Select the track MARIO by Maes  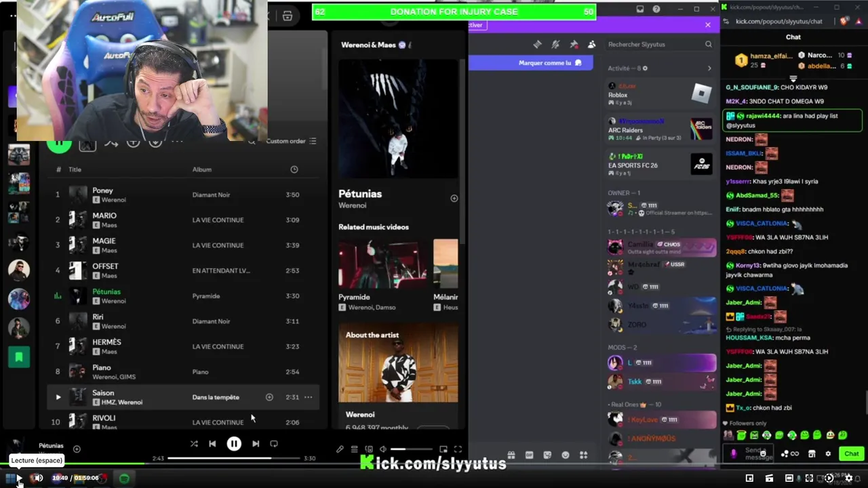[183, 220]
